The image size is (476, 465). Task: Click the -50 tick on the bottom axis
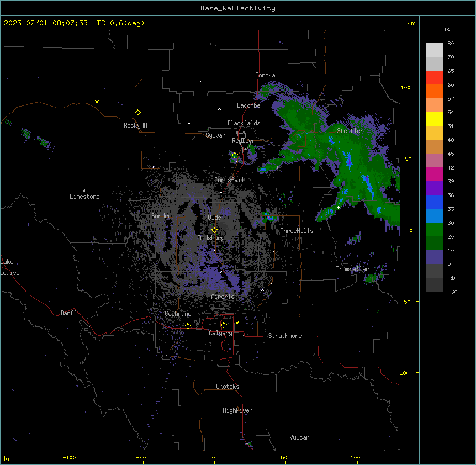[141, 457]
